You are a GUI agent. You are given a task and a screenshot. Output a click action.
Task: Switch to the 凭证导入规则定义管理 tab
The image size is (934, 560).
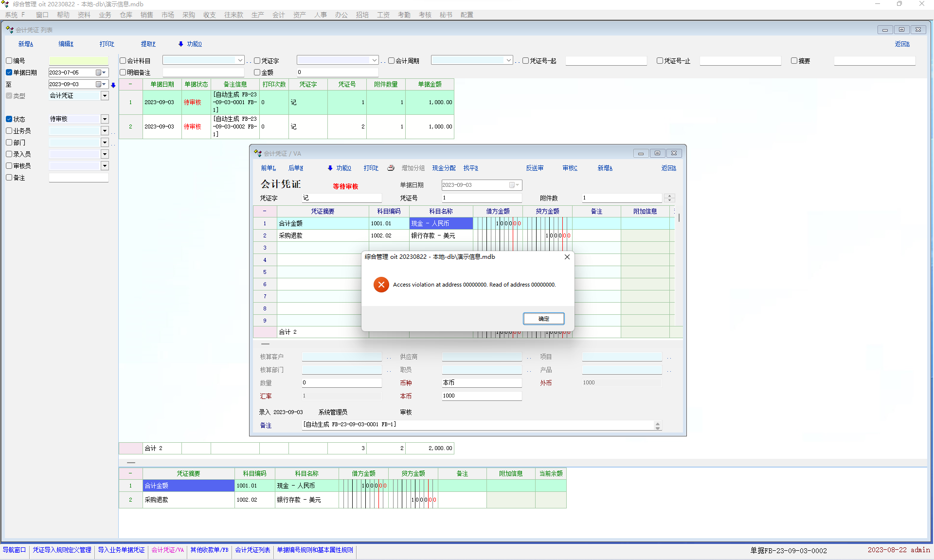62,550
